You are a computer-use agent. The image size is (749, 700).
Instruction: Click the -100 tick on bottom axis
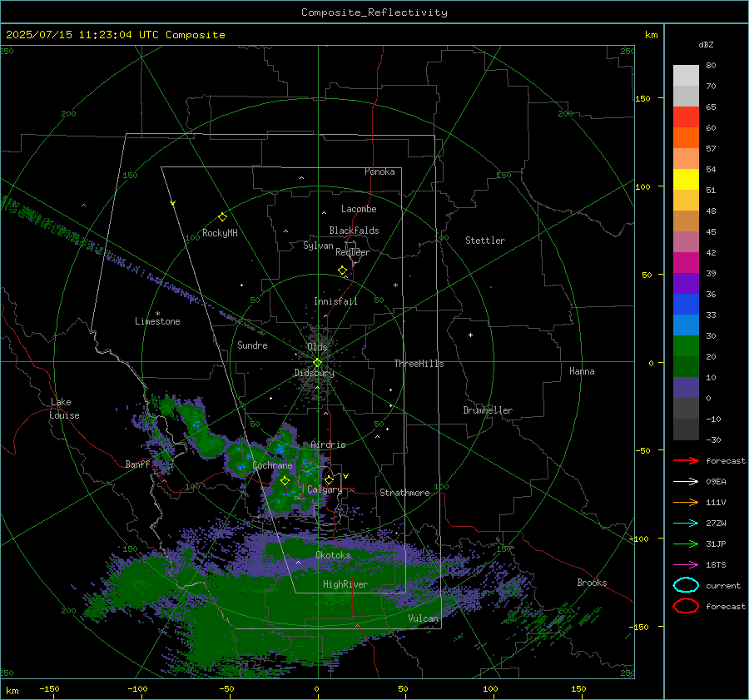coord(137,688)
